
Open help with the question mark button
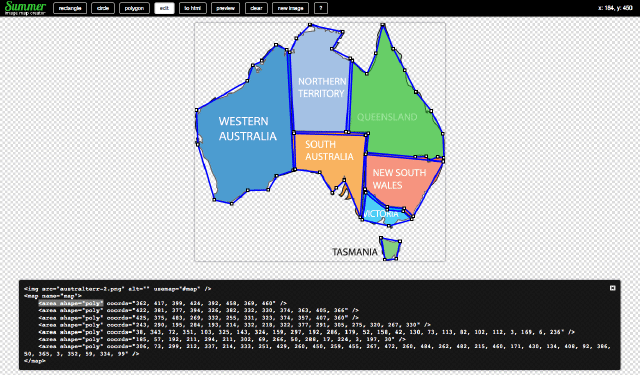tap(321, 8)
